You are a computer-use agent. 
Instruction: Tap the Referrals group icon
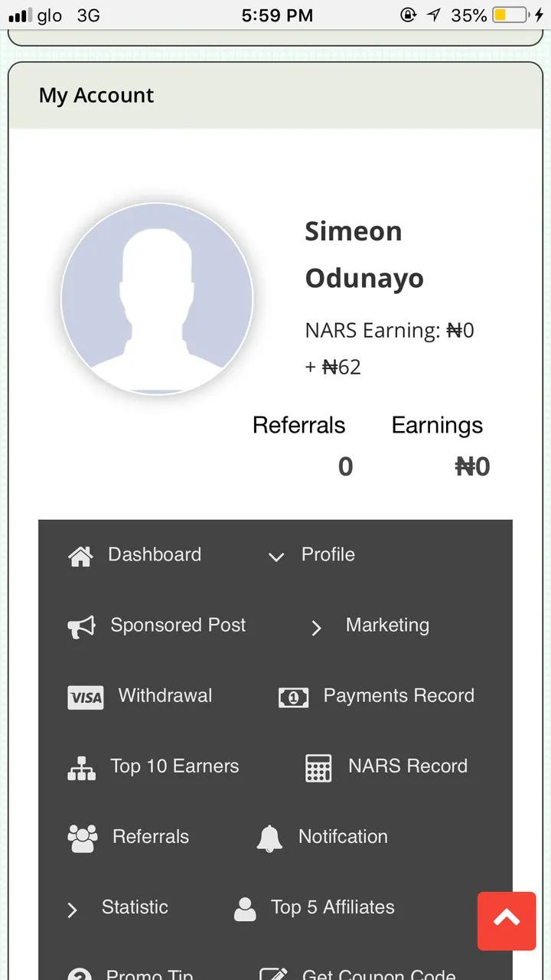click(83, 838)
